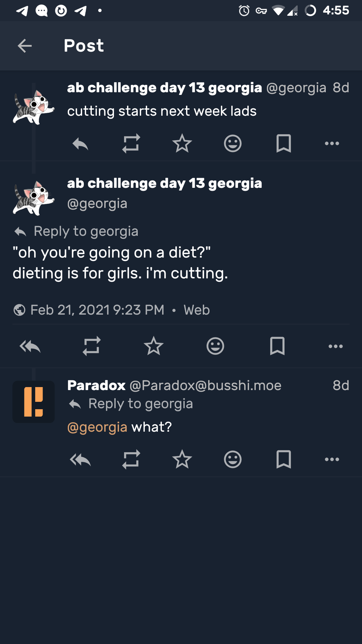Boost the 'cutting starts next week' post

click(131, 144)
